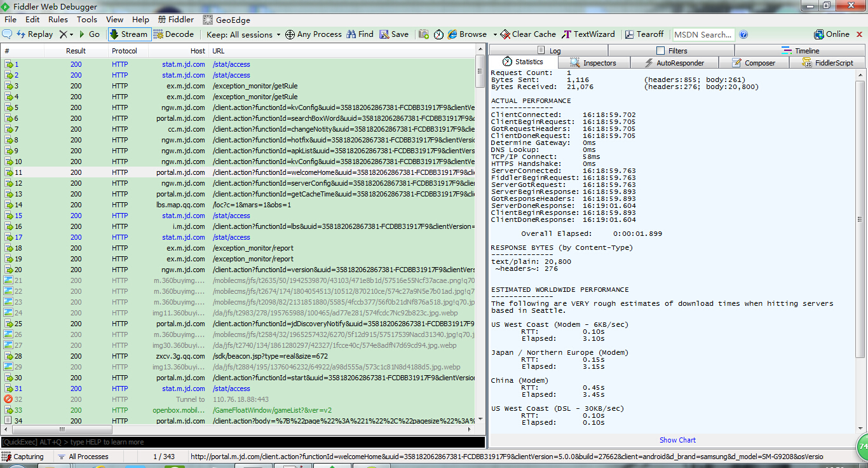Image resolution: width=868 pixels, height=468 pixels.
Task: Click the timer stopwatch icon
Action: [x=438, y=34]
